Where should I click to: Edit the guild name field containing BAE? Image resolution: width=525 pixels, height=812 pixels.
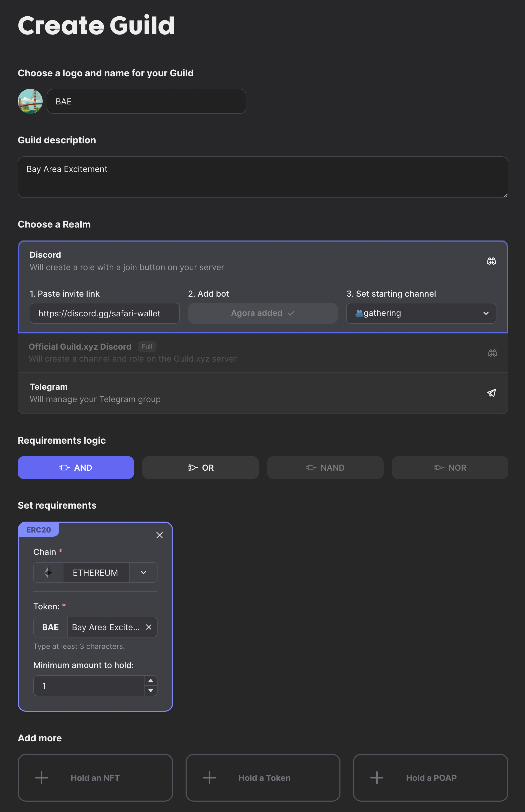[146, 101]
